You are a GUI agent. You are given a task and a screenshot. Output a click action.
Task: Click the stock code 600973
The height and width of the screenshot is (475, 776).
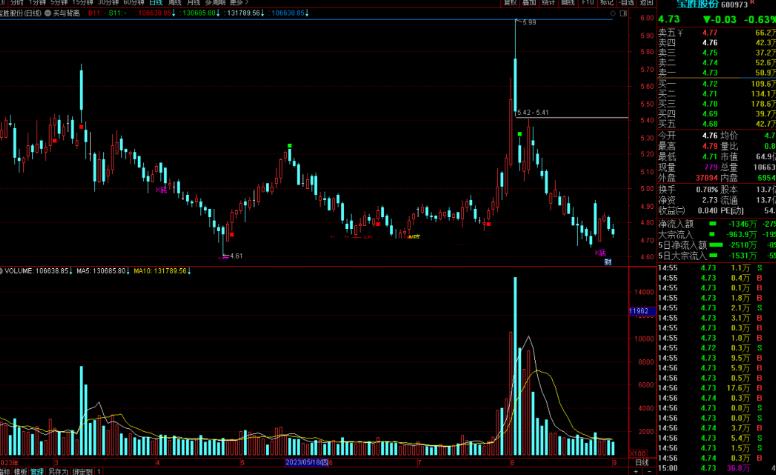point(734,4)
